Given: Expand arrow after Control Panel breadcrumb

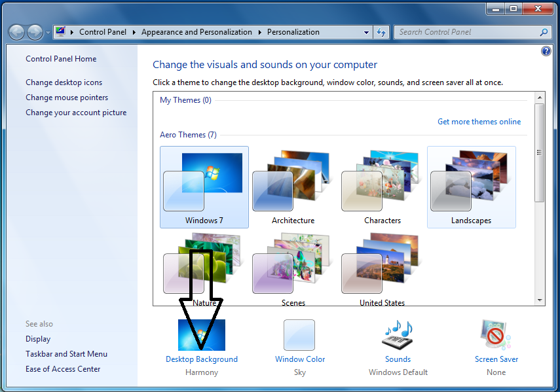Looking at the screenshot, I should pyautogui.click(x=134, y=32).
